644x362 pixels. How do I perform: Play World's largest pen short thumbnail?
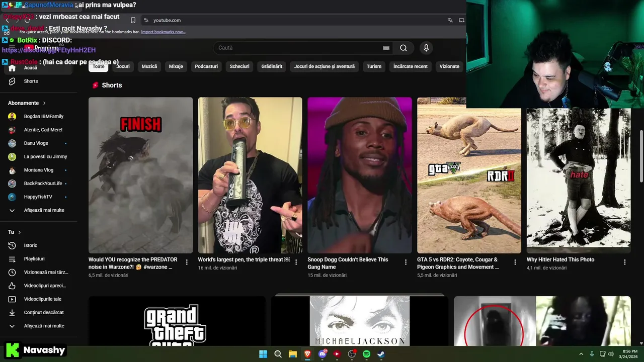(250, 175)
